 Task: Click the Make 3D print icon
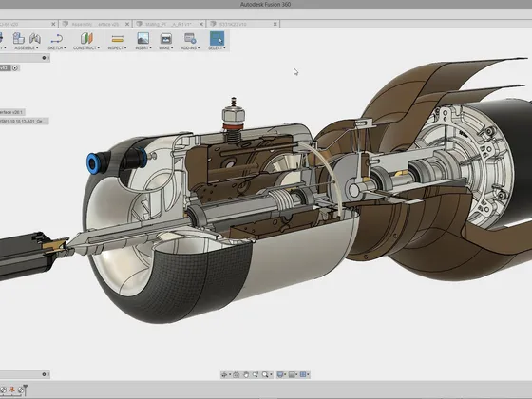[165, 38]
